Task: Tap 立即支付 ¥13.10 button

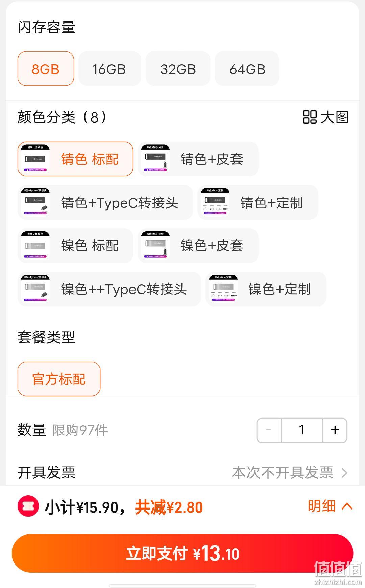Action: click(x=182, y=553)
